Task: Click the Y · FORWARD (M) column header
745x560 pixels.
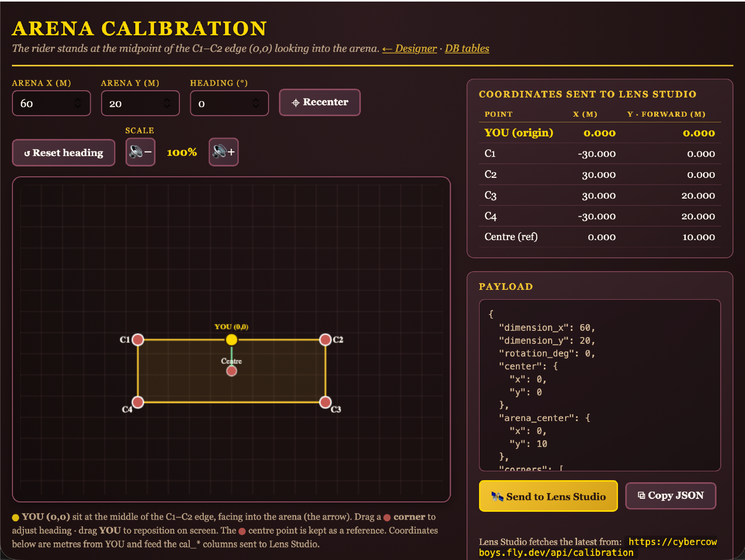Action: pyautogui.click(x=666, y=114)
